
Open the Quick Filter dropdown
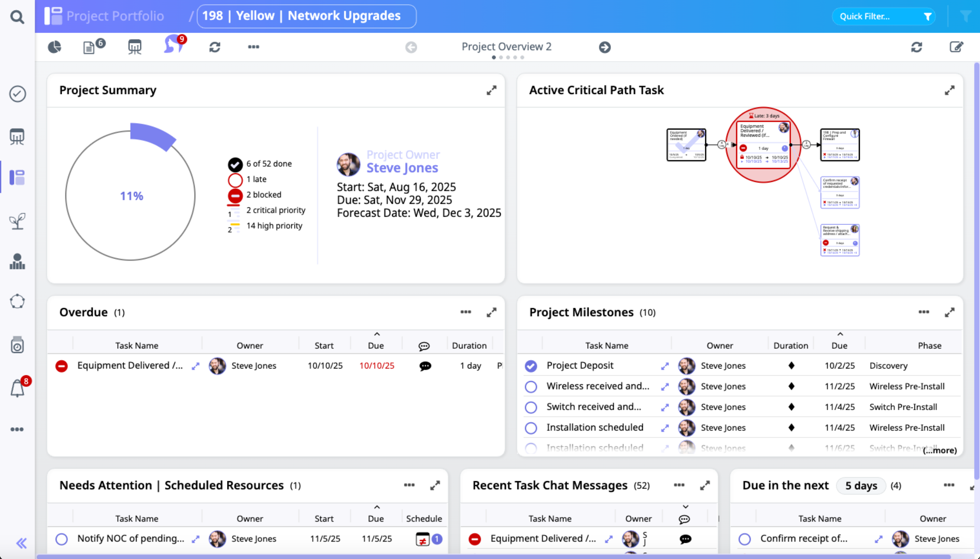point(883,17)
